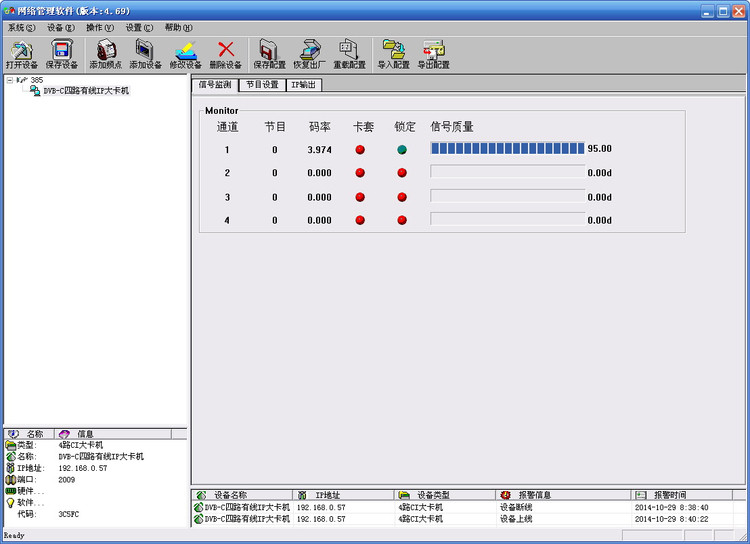Click the red 锁定 indicator for channel 2
This screenshot has width=750, height=544.
pos(402,173)
